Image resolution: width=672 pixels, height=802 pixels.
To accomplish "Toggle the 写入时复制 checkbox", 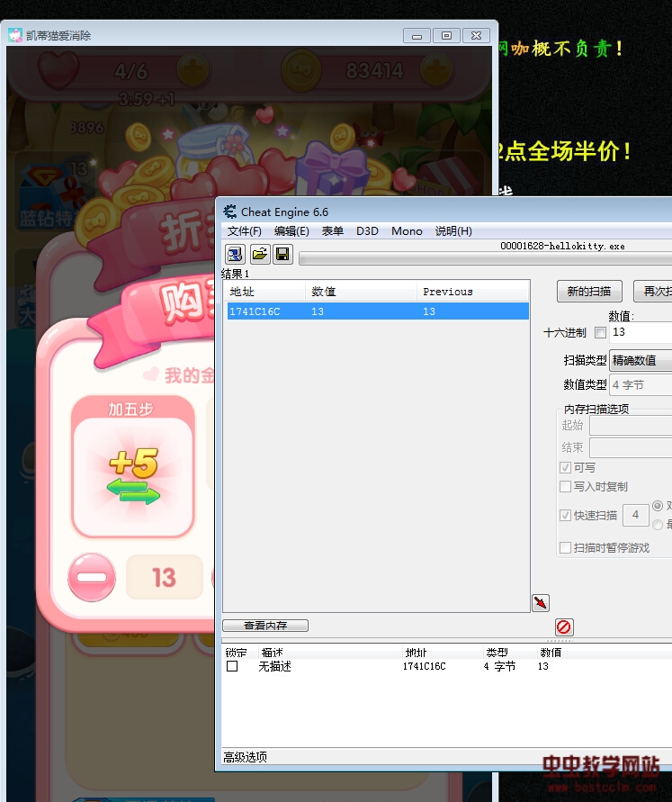I will coord(565,486).
